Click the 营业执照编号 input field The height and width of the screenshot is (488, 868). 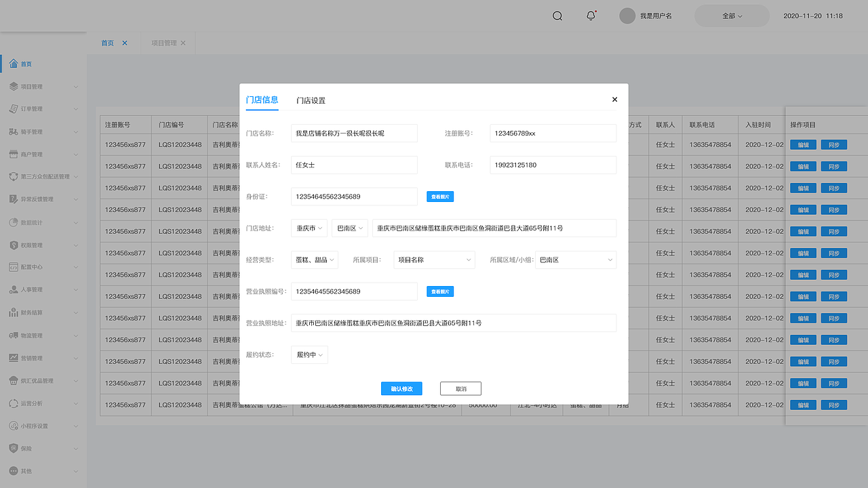[x=354, y=291]
